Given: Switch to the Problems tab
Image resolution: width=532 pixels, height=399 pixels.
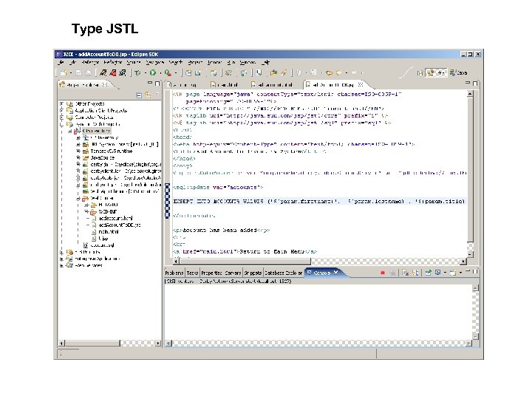Looking at the screenshot, I should [x=174, y=273].
